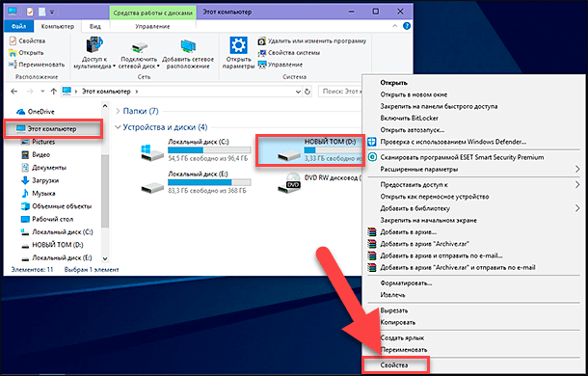Viewport: 588px width, 376px height.
Task: Collapse the Устройства и диски group
Action: click(118, 127)
